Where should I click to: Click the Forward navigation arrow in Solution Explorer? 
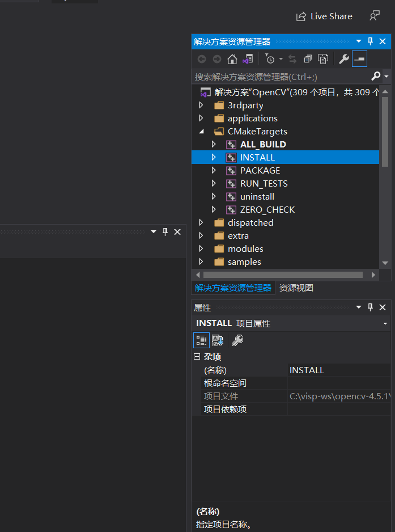coord(217,60)
